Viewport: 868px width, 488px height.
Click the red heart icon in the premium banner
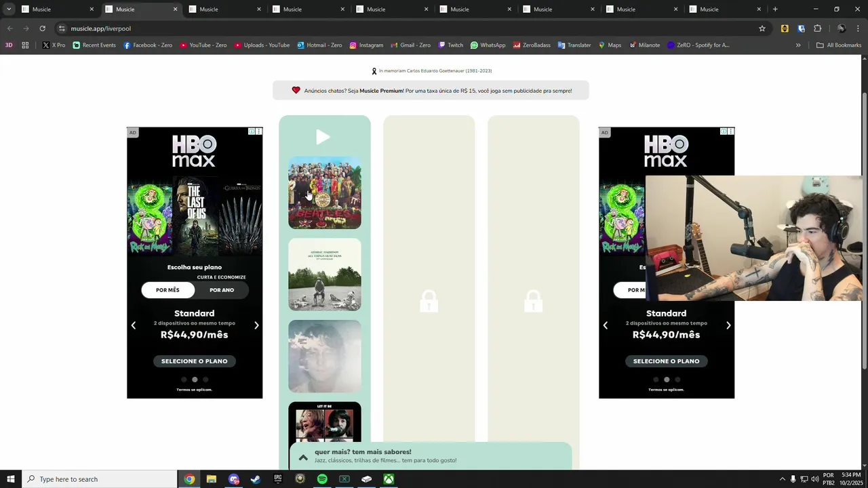pyautogui.click(x=296, y=90)
